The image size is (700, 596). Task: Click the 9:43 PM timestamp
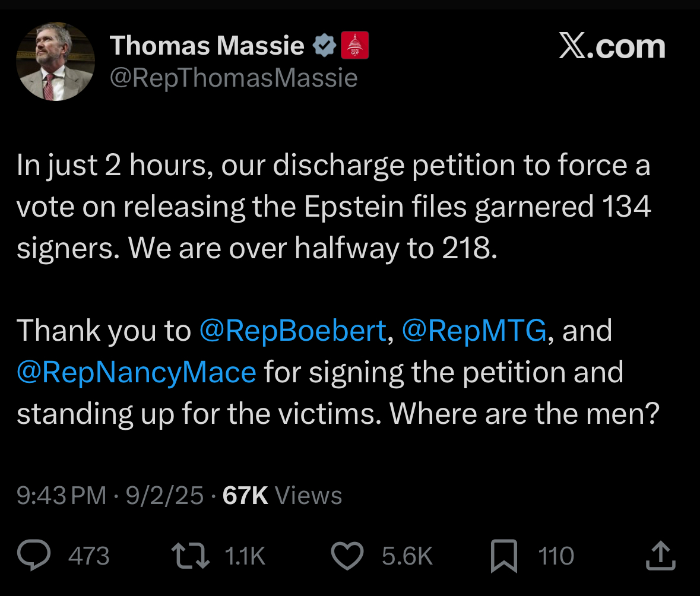coord(62,496)
